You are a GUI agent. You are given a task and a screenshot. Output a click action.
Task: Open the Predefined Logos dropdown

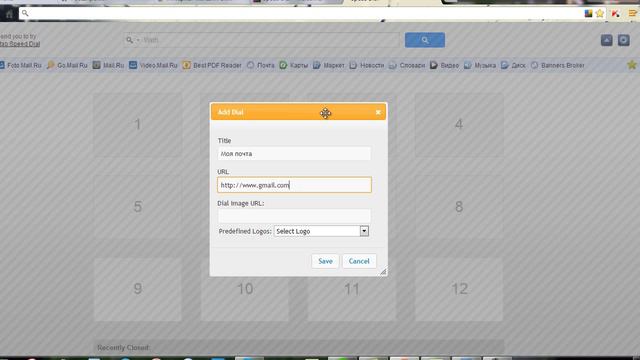click(322, 231)
